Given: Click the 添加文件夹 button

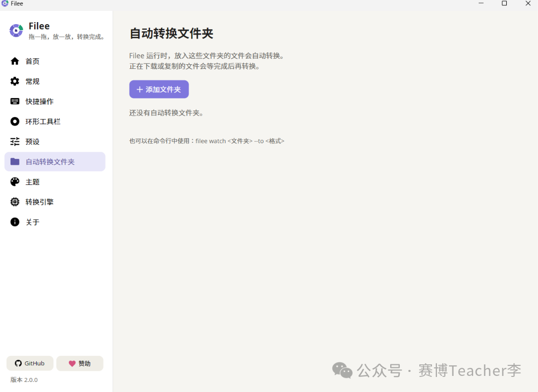Looking at the screenshot, I should [159, 89].
